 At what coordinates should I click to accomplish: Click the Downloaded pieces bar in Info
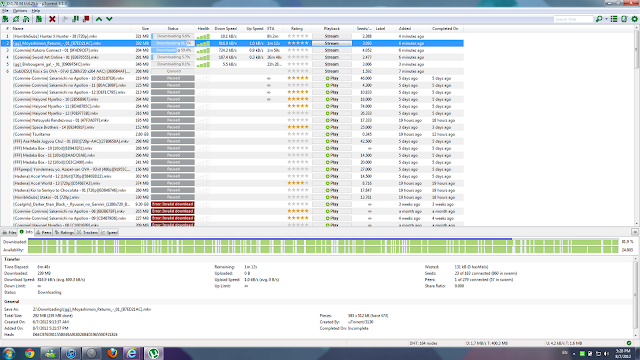[x=323, y=242]
